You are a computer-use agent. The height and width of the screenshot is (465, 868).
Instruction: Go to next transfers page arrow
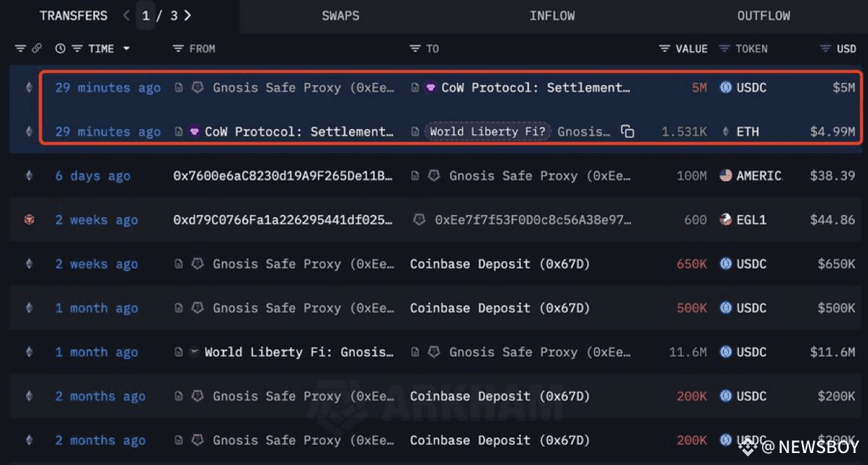[x=188, y=15]
